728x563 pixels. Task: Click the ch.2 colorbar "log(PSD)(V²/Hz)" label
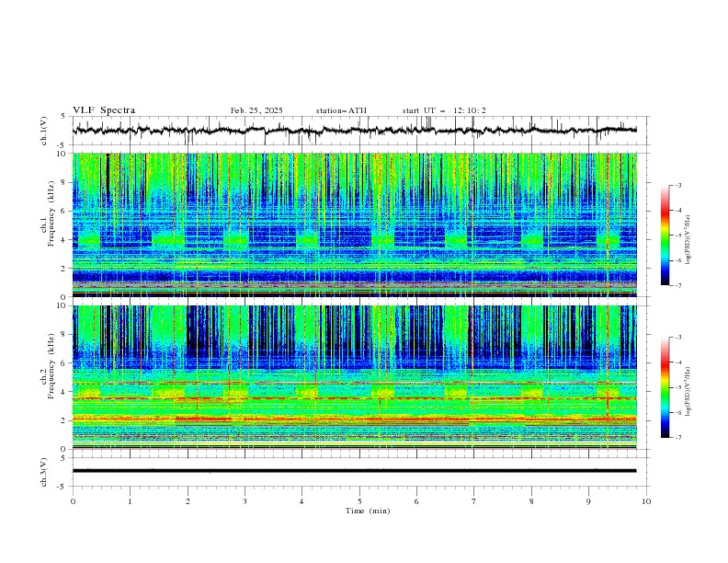pyautogui.click(x=688, y=391)
